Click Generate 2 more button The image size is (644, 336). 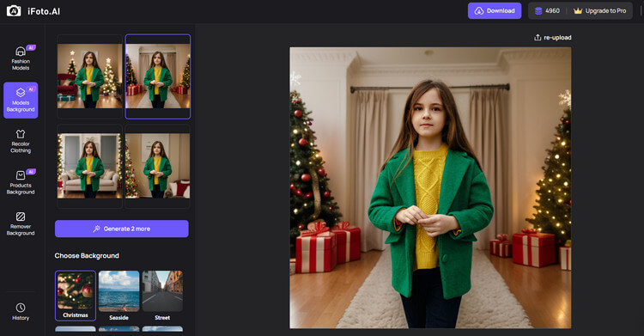[x=122, y=229]
